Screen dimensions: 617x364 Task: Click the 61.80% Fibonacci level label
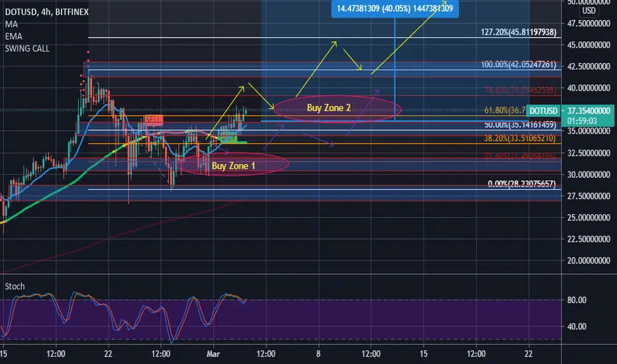pos(505,111)
